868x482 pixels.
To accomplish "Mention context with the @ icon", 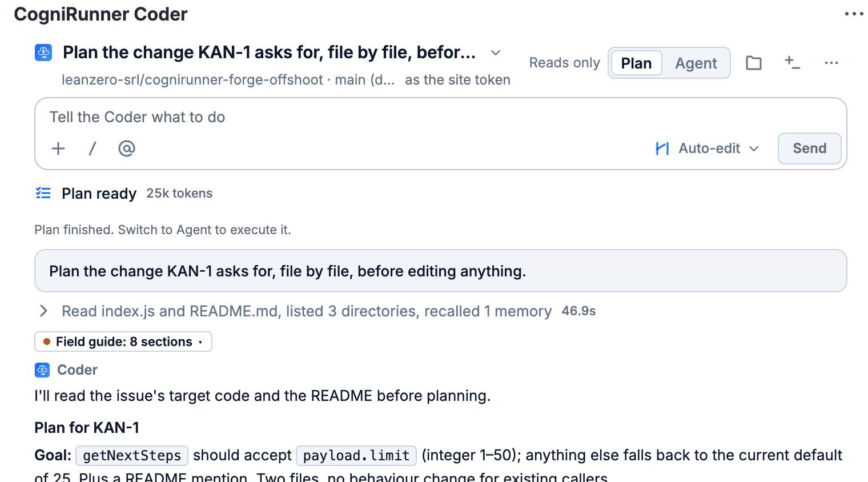I will tap(127, 148).
